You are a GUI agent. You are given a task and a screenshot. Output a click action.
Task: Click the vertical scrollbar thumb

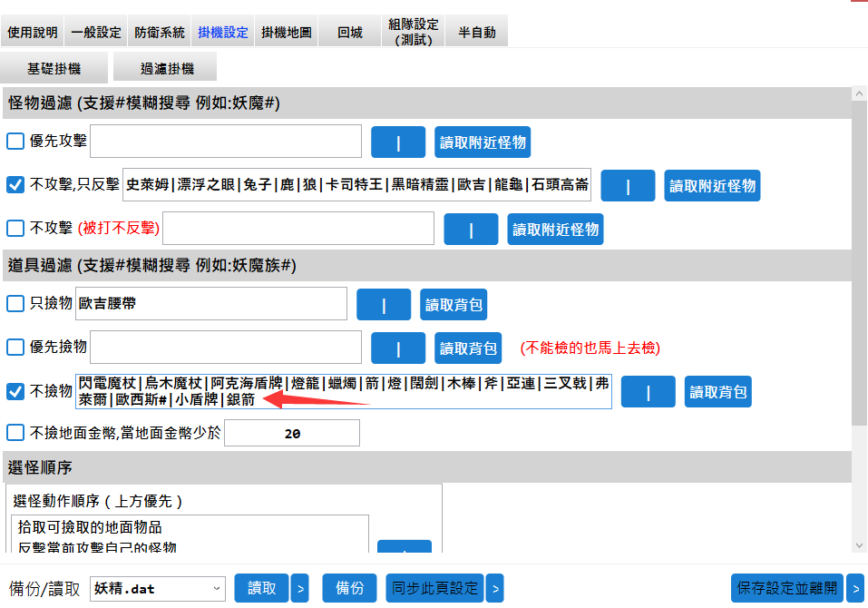click(859, 263)
